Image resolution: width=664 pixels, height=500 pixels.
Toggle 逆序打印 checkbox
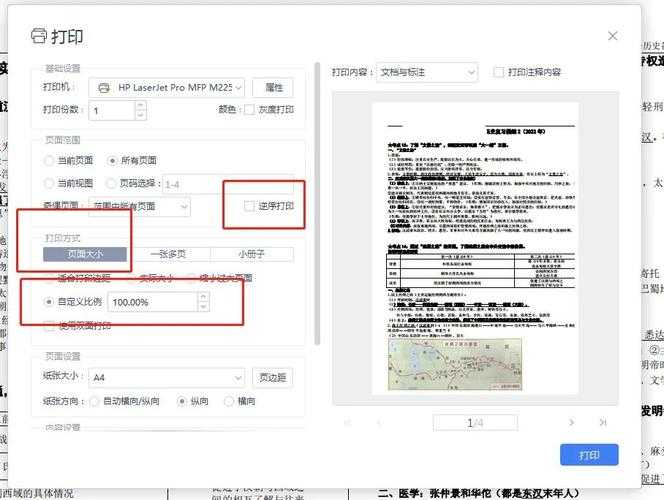point(249,206)
